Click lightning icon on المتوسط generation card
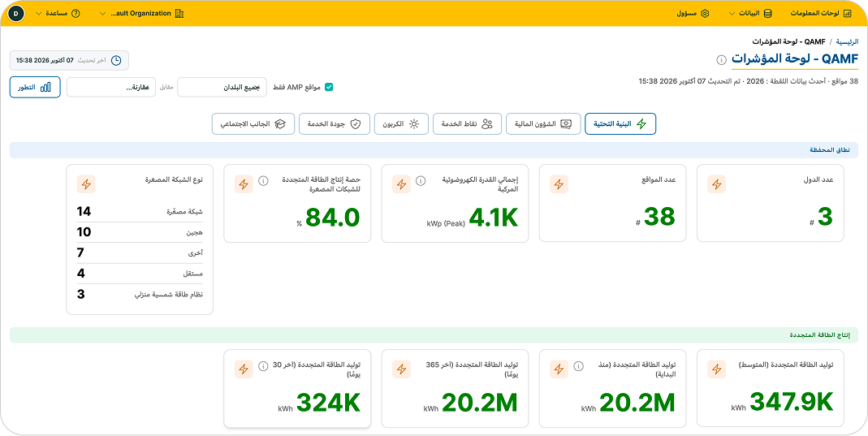The width and height of the screenshot is (868, 436). tap(717, 369)
